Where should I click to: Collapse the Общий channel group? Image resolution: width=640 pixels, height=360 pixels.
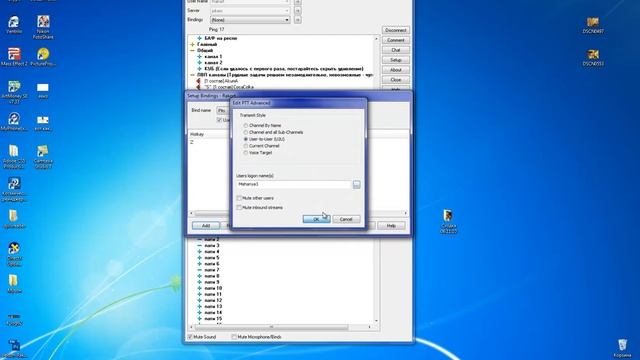point(192,51)
